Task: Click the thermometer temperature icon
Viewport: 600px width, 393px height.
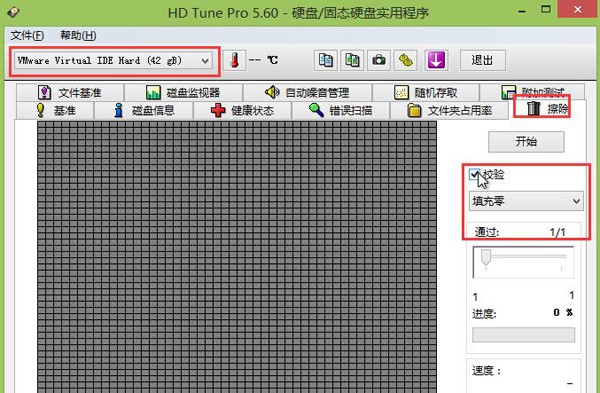Action: tap(234, 60)
